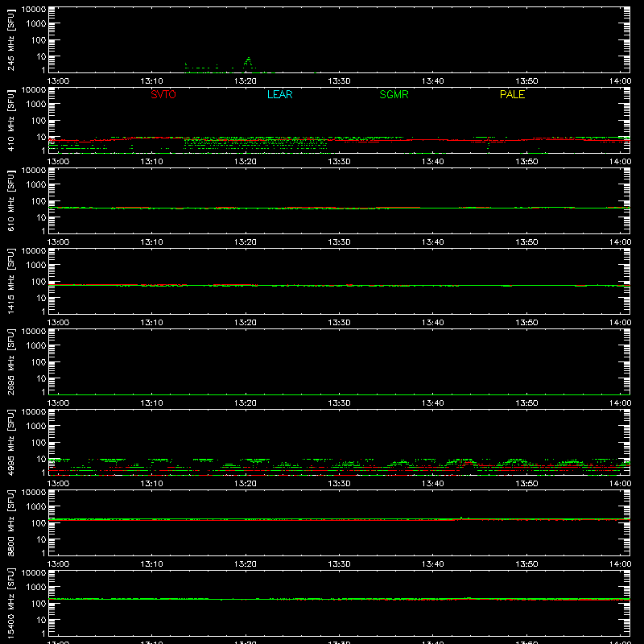Select the 2695 MHz [SFU] axis title
Viewport: 644px width, 644px height.
click(10, 361)
